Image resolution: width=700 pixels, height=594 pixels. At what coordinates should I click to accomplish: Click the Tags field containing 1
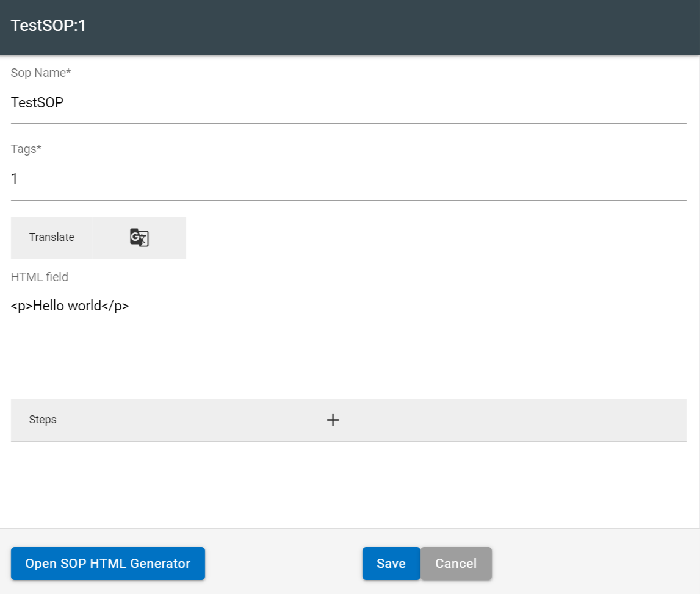tap(244, 179)
